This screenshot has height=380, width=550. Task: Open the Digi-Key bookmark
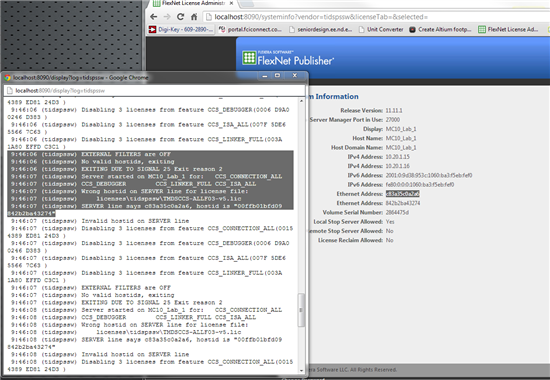point(181,29)
